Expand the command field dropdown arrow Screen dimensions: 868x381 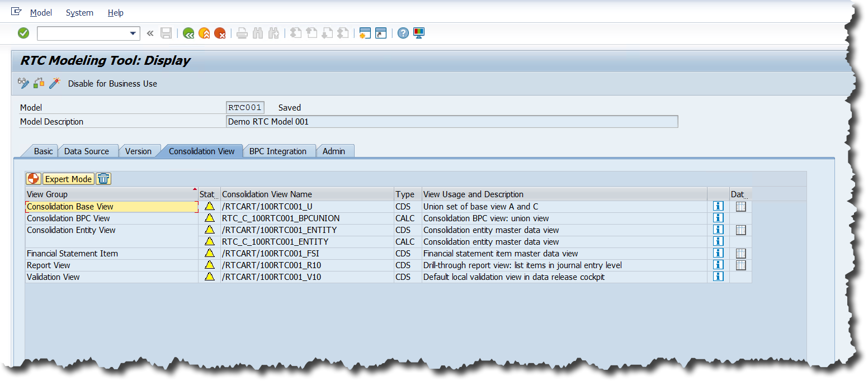click(133, 34)
